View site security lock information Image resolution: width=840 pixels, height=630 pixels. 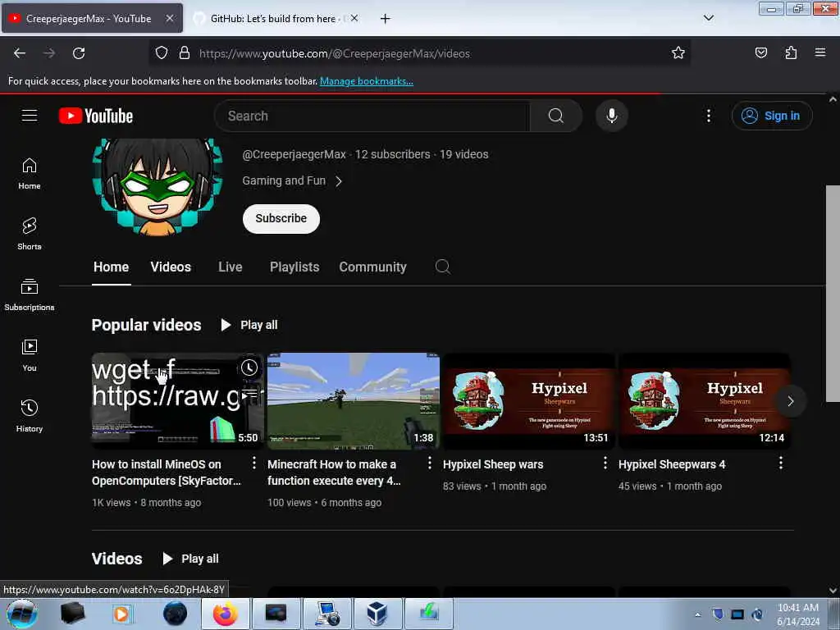point(185,53)
